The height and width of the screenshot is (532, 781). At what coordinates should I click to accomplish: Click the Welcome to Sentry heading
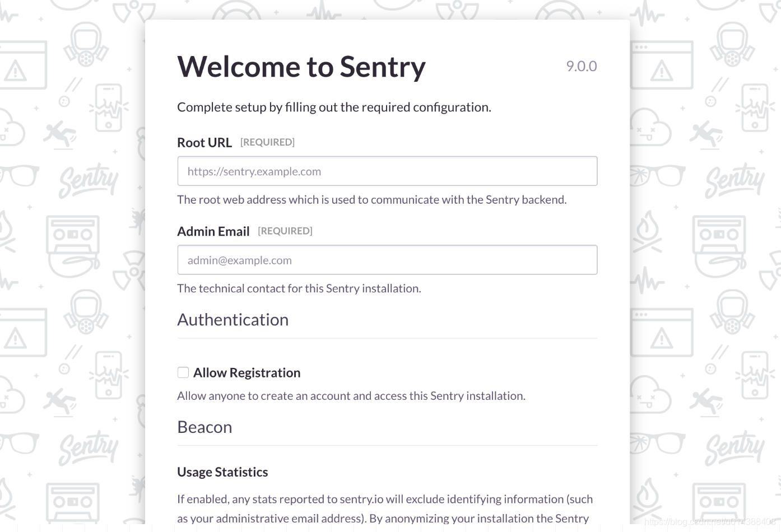pyautogui.click(x=301, y=67)
